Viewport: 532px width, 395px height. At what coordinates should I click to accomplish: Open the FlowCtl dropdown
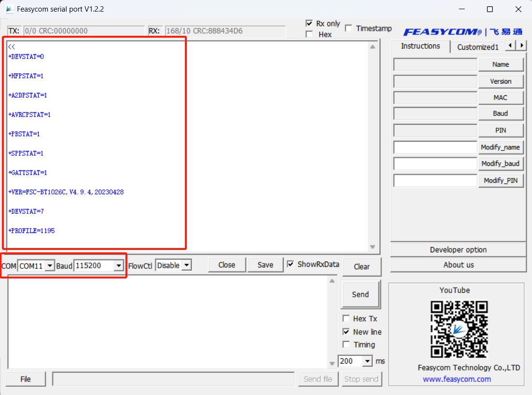tap(186, 265)
